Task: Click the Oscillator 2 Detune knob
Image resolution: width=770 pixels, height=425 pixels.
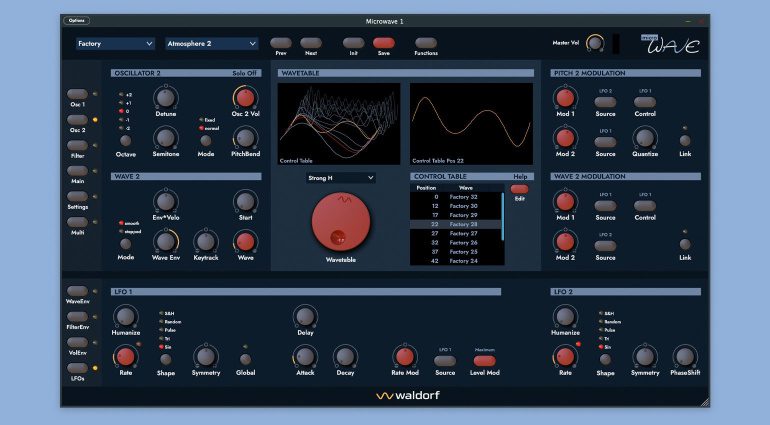Action: (x=165, y=98)
